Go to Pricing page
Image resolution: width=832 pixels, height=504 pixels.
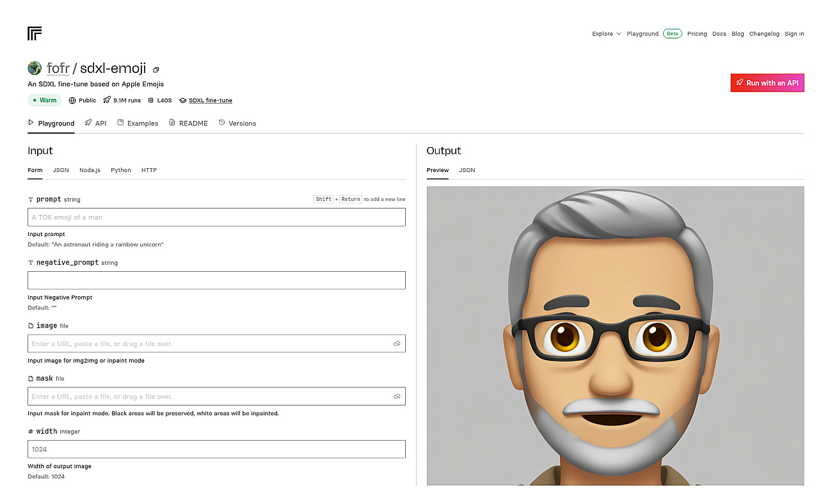[x=697, y=34]
